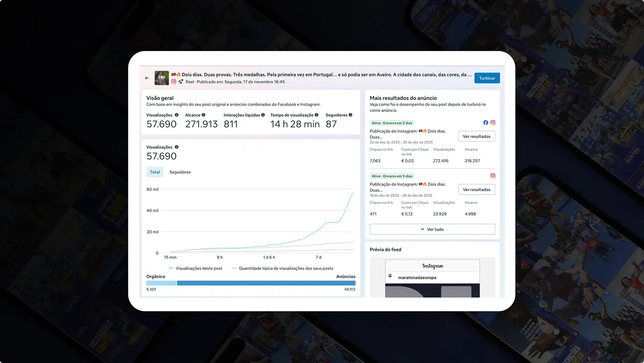Viewport: 644px width, 363px height.
Task: Click Instagram icon on second ad ending in 5 days
Action: click(493, 176)
